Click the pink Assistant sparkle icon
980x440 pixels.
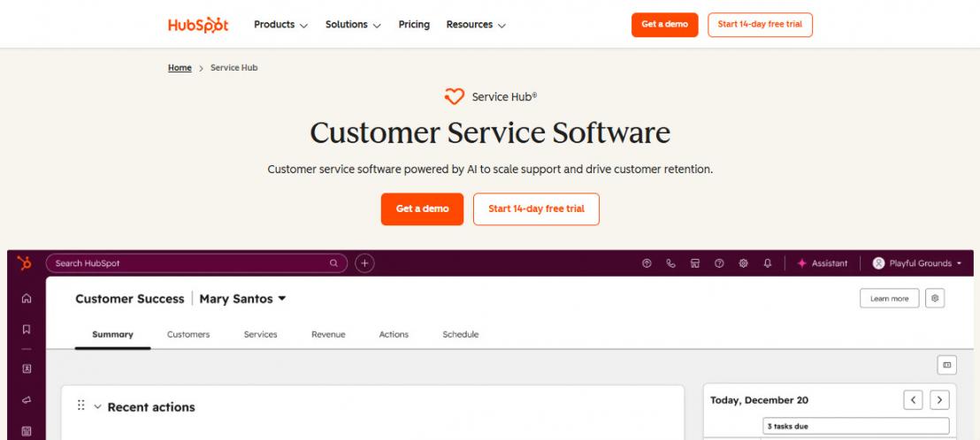(x=802, y=263)
